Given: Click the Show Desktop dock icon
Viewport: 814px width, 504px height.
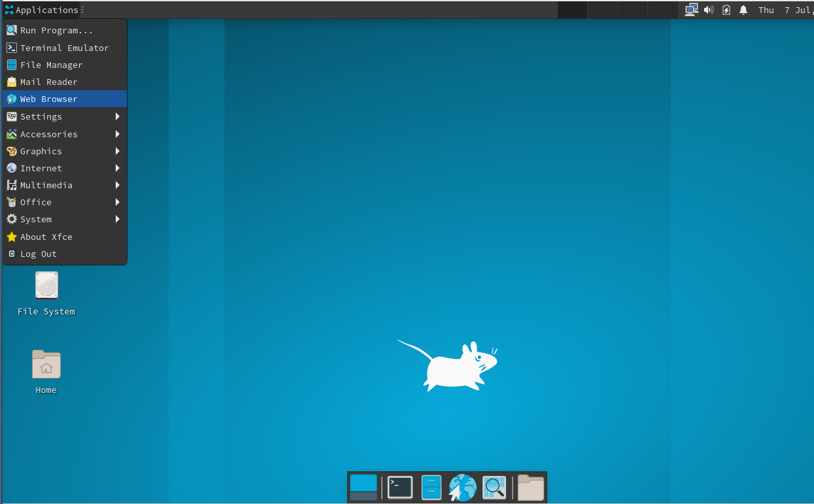Looking at the screenshot, I should (x=364, y=487).
